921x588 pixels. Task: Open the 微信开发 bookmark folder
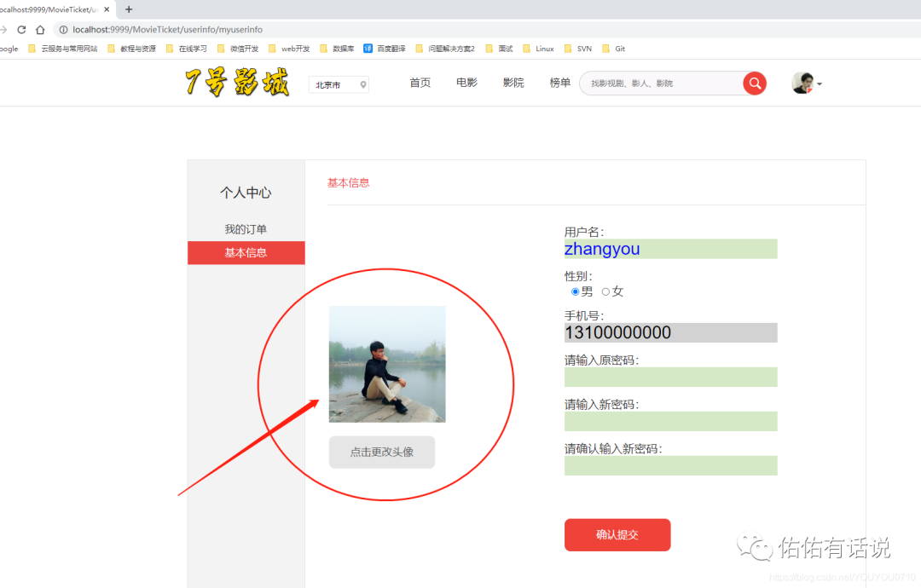tap(238, 49)
